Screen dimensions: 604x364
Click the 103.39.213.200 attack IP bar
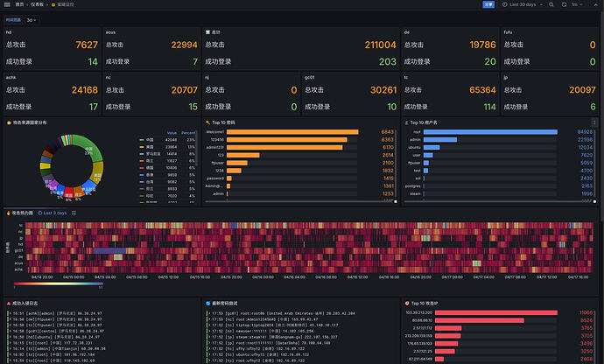coord(496,312)
